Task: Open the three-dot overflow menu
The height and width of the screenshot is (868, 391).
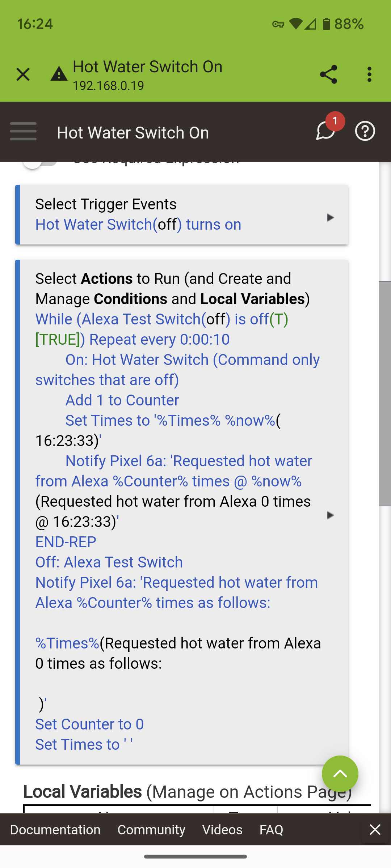Action: coord(369,75)
